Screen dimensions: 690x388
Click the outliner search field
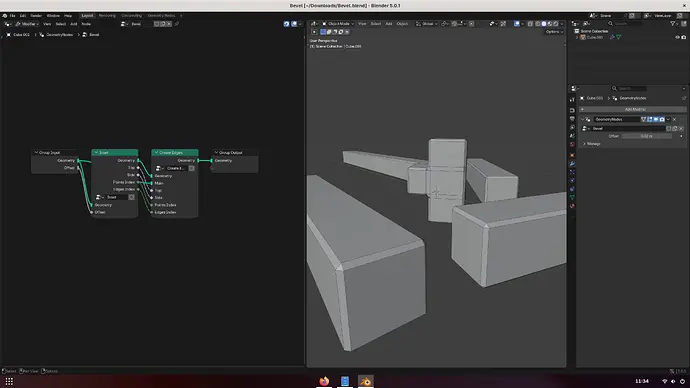coord(625,24)
